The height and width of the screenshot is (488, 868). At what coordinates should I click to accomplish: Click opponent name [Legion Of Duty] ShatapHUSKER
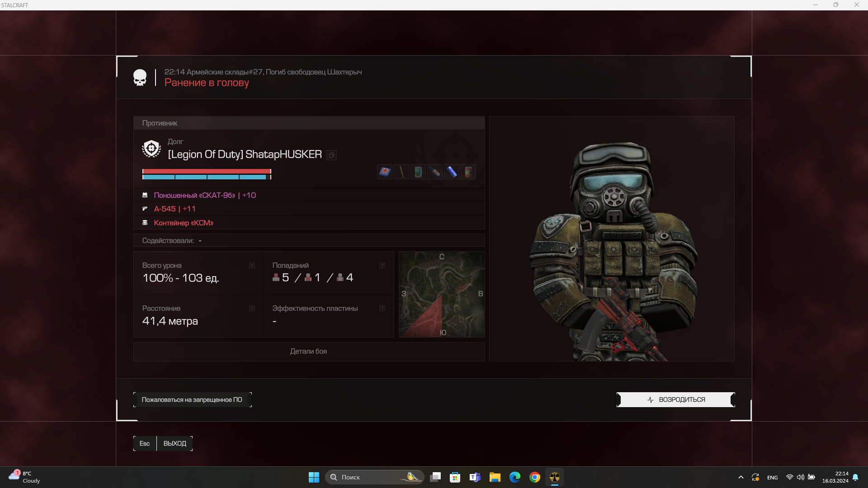(x=245, y=155)
